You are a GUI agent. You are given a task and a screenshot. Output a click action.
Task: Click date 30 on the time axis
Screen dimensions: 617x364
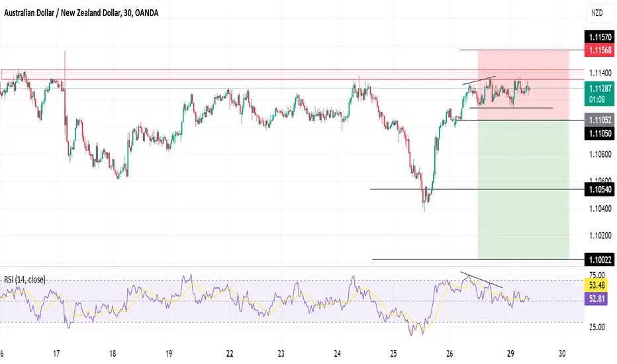562,353
